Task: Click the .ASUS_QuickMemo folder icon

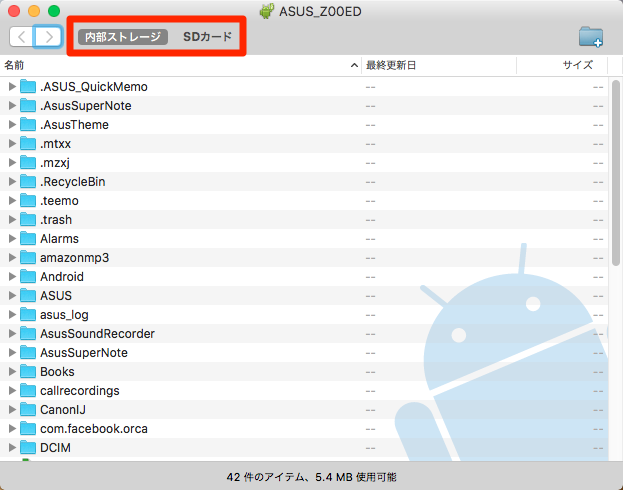Action: pos(28,86)
